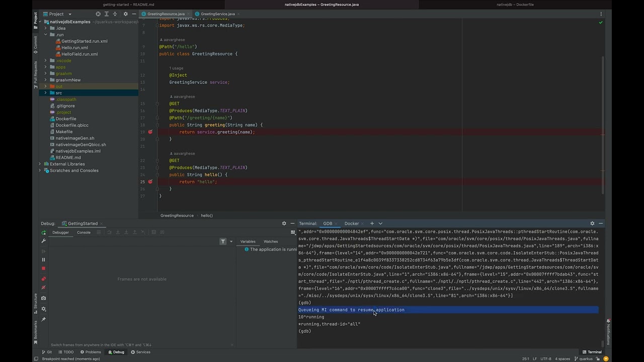Open Services tool window

click(140, 352)
